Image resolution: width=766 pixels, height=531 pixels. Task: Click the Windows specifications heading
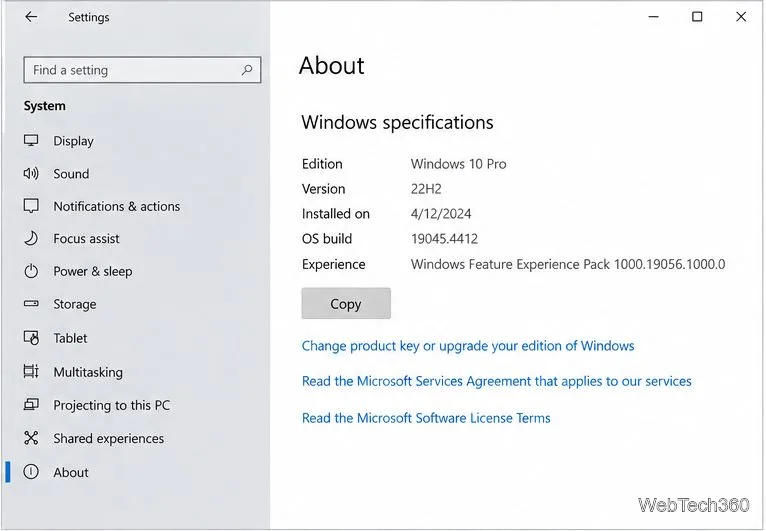tap(397, 122)
